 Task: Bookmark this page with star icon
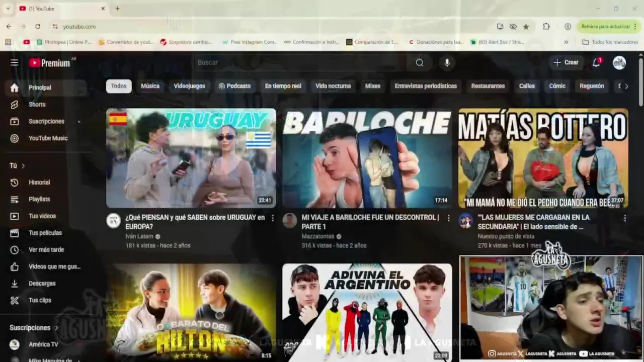tap(526, 27)
